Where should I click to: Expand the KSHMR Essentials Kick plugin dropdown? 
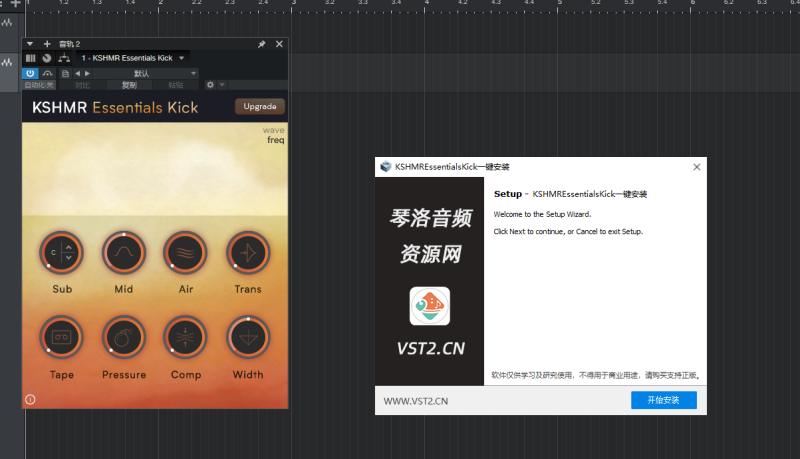[x=182, y=58]
